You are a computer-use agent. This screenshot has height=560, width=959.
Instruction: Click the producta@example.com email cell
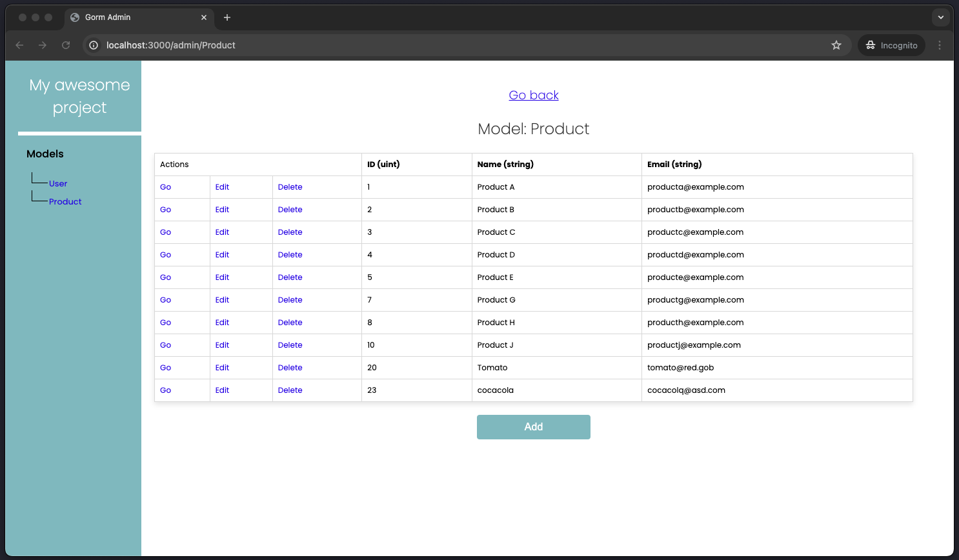pyautogui.click(x=777, y=187)
